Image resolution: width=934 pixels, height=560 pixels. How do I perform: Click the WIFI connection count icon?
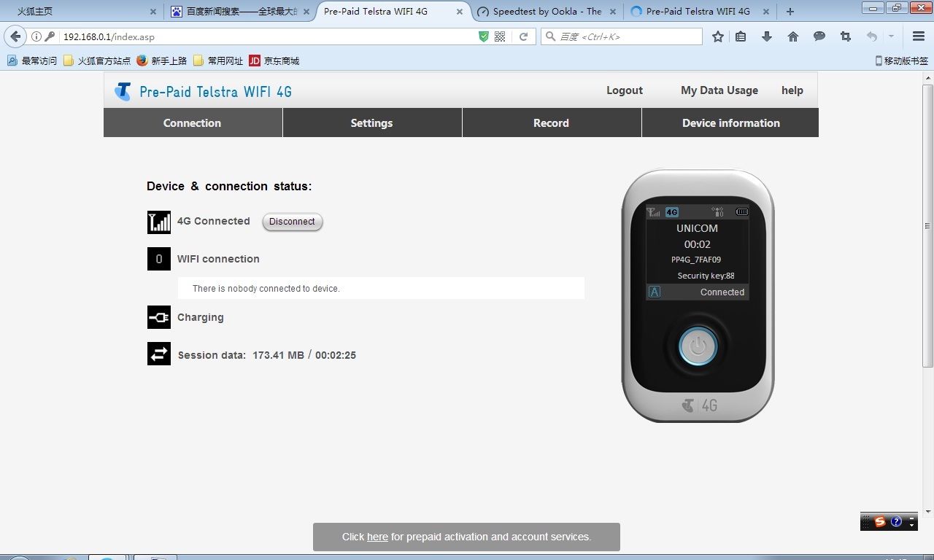click(159, 259)
